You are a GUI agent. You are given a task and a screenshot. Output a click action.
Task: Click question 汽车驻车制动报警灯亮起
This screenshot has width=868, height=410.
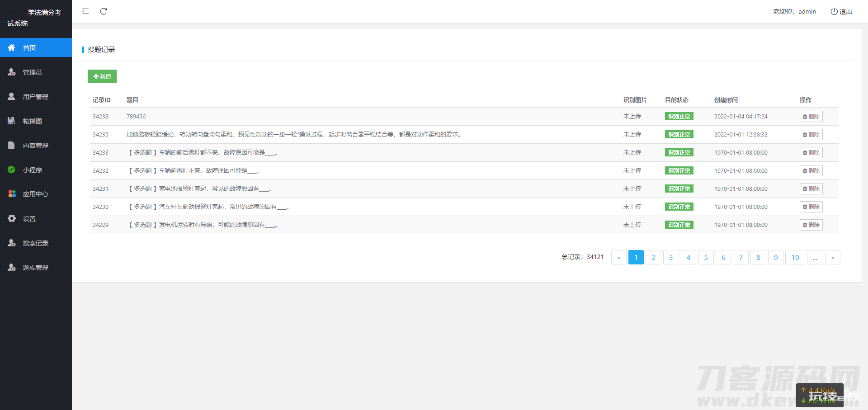[x=208, y=207]
